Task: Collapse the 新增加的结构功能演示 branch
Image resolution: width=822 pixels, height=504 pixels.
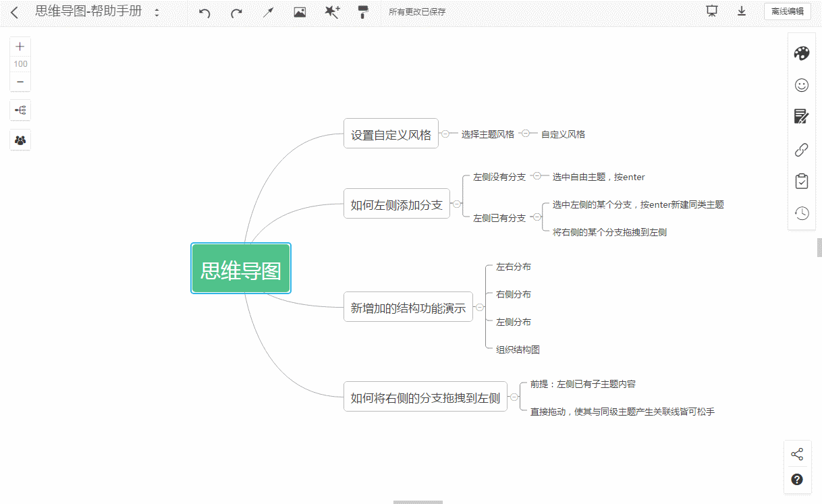Action: click(x=479, y=306)
